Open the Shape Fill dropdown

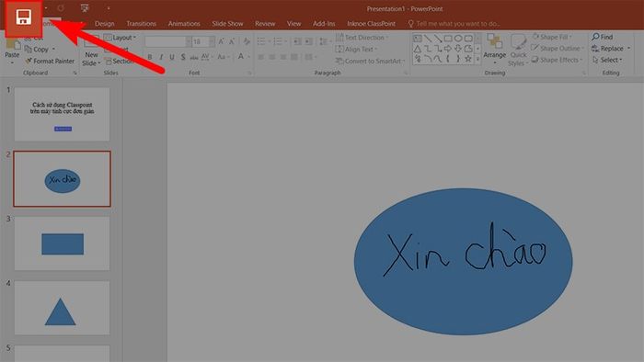552,37
